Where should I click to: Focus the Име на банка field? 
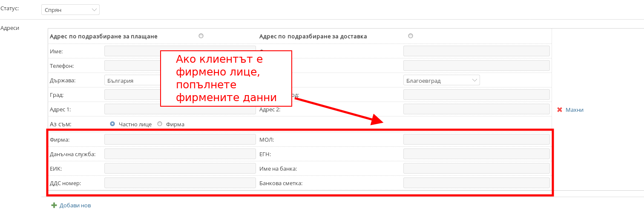click(476, 169)
